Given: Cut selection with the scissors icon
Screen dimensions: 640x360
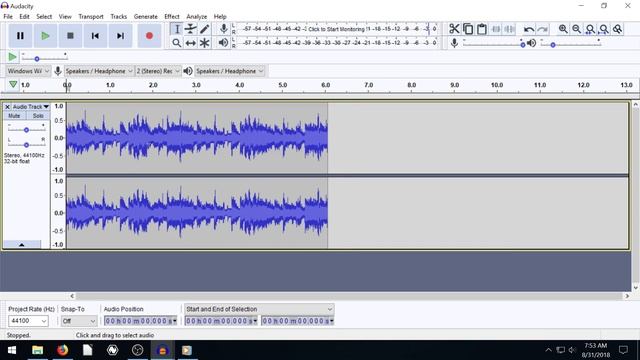Looking at the screenshot, I should [x=454, y=29].
